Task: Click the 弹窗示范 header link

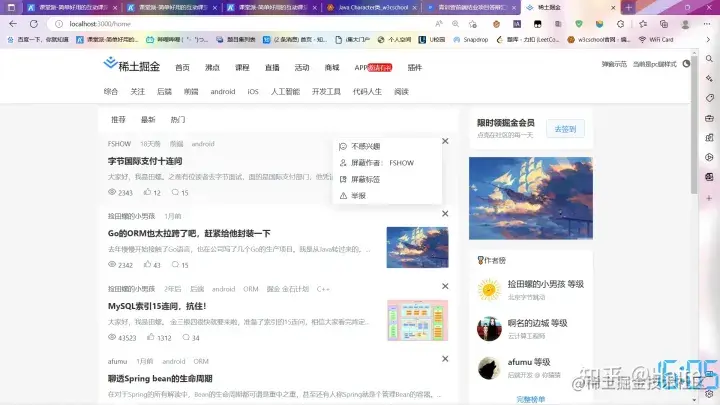Action: [x=614, y=64]
